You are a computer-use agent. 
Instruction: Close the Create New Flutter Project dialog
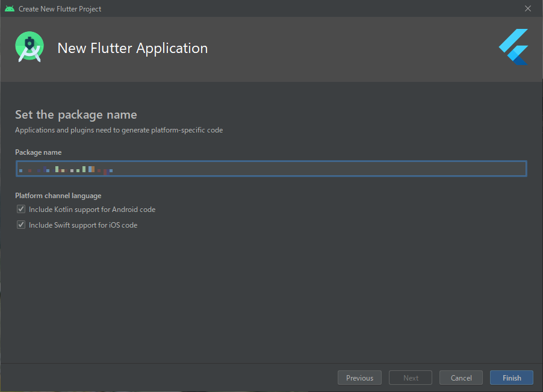528,8
